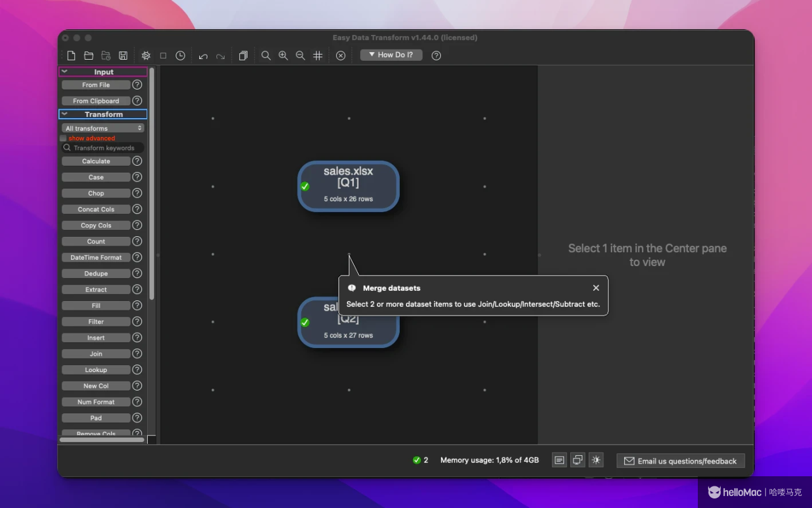812x508 pixels.
Task: Add a Pad transform
Action: (x=96, y=418)
